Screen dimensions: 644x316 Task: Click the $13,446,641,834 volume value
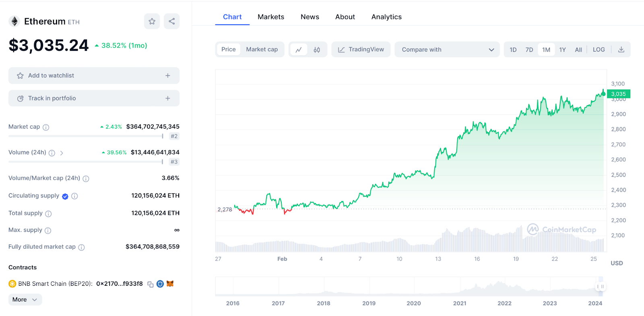155,152
